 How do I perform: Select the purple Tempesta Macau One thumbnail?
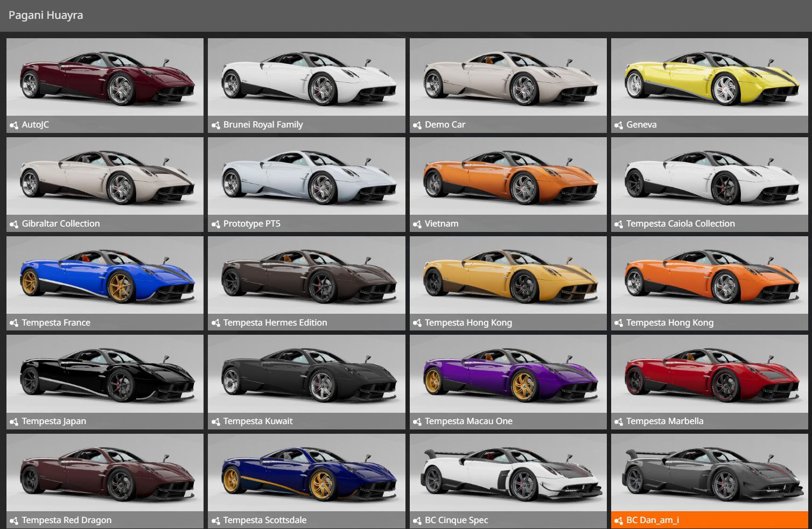[508, 374]
